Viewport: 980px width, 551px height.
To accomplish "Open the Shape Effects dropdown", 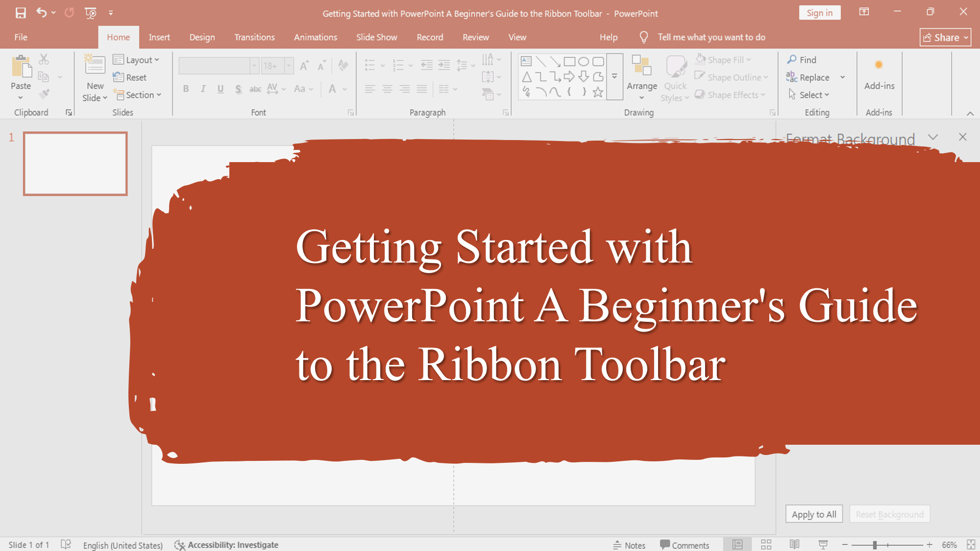I will pos(731,95).
